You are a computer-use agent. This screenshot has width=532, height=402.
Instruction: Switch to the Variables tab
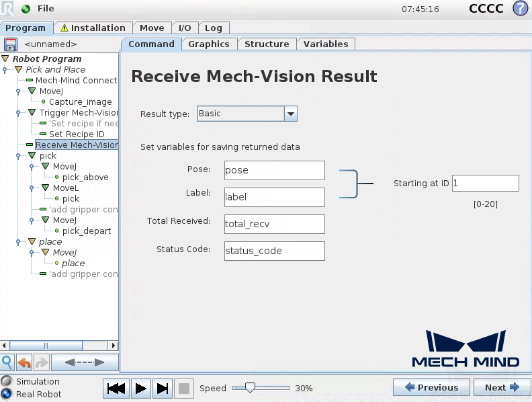pyautogui.click(x=326, y=44)
